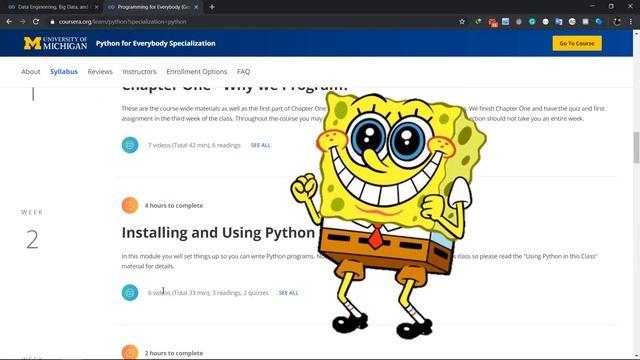
Task: Open Enrollment Options tab
Action: 197,71
